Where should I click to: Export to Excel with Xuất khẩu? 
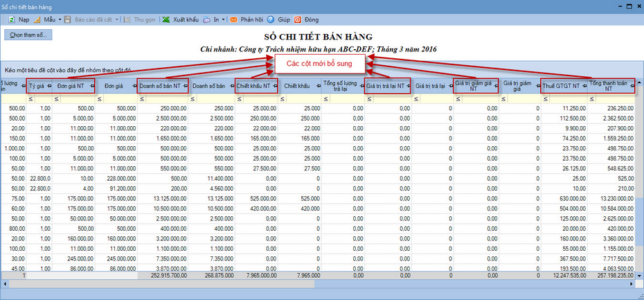[x=180, y=19]
